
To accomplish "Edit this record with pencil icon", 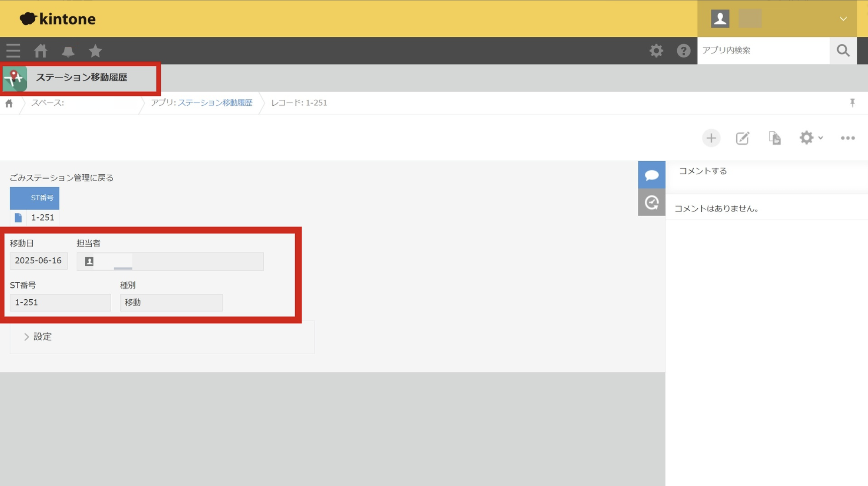I will point(742,138).
